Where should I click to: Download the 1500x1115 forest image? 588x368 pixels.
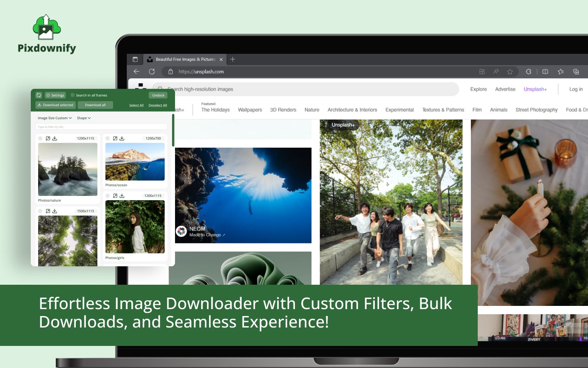[55, 211]
